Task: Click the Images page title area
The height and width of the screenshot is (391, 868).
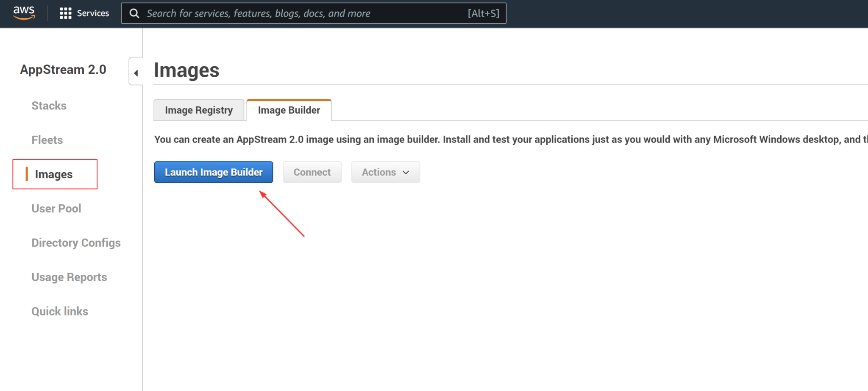Action: (x=186, y=70)
